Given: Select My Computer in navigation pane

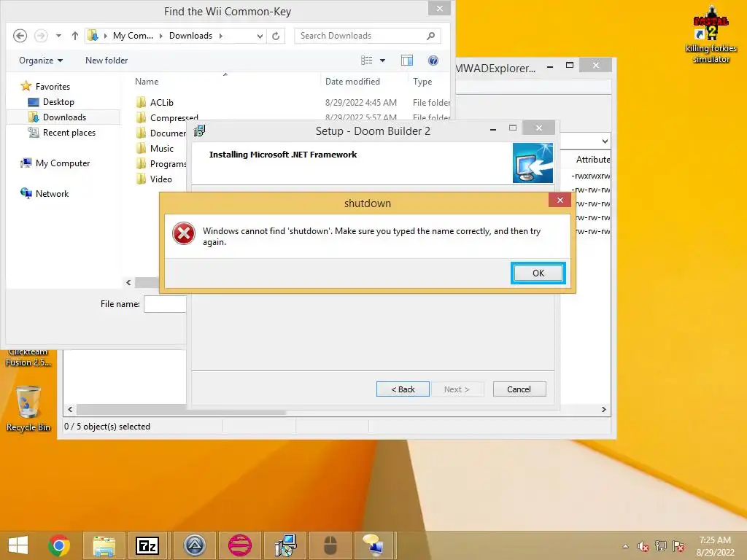Looking at the screenshot, I should [63, 163].
